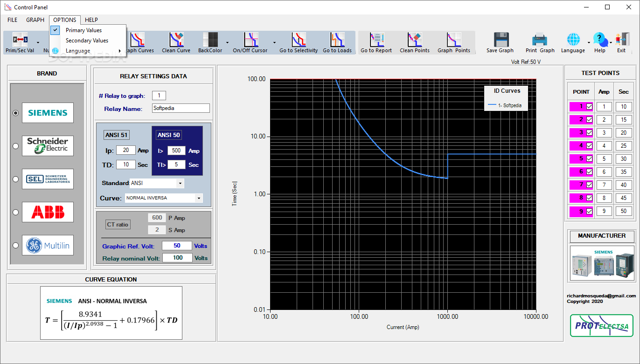Viewport: 640px width, 364px height.
Task: Click the Relay Name field
Action: pos(181,108)
